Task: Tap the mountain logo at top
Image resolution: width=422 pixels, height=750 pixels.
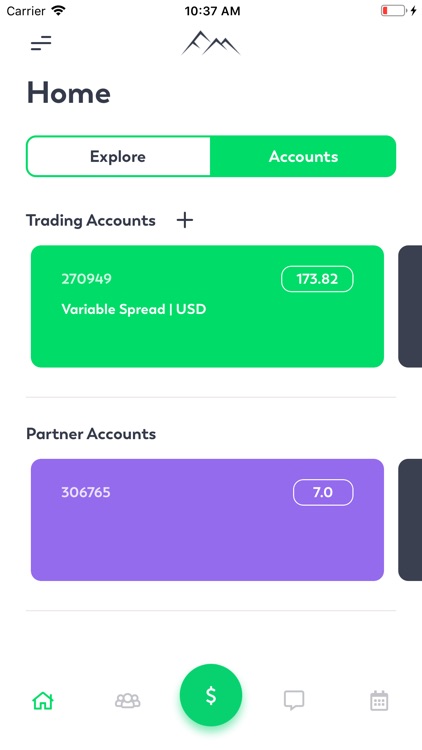Action: pos(211,43)
